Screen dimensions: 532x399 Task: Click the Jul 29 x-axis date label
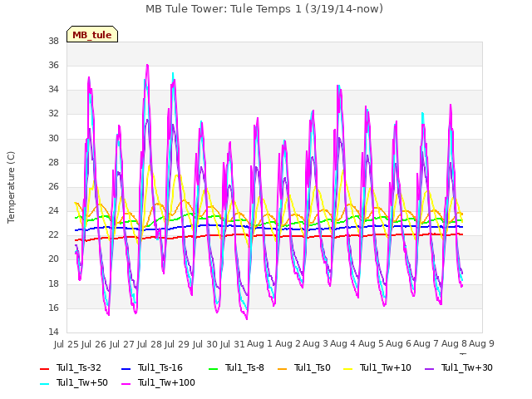point(177,344)
